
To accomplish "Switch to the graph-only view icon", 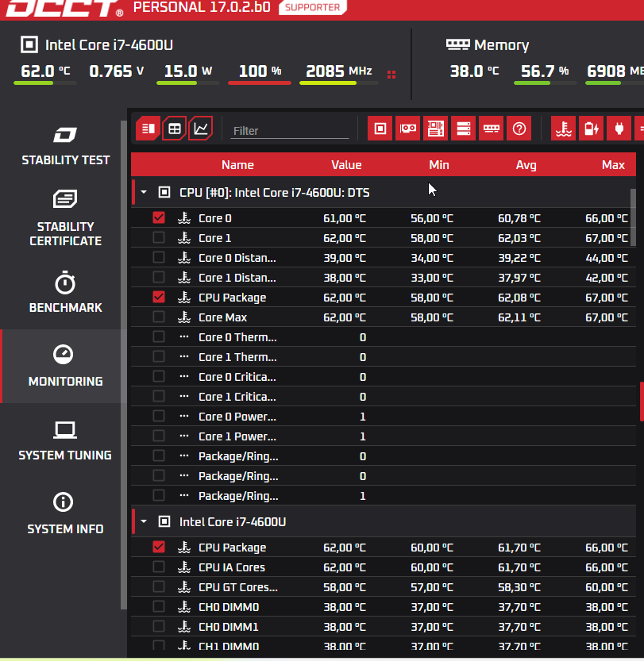I will pos(200,129).
